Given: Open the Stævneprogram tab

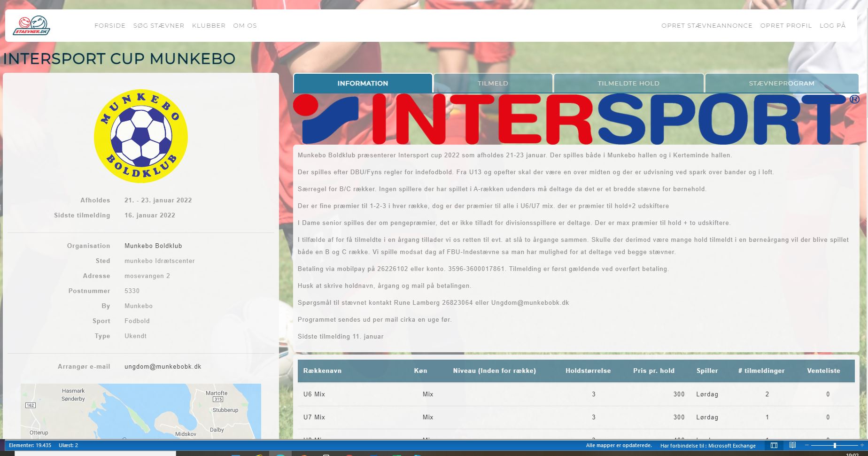Looking at the screenshot, I should [x=782, y=83].
